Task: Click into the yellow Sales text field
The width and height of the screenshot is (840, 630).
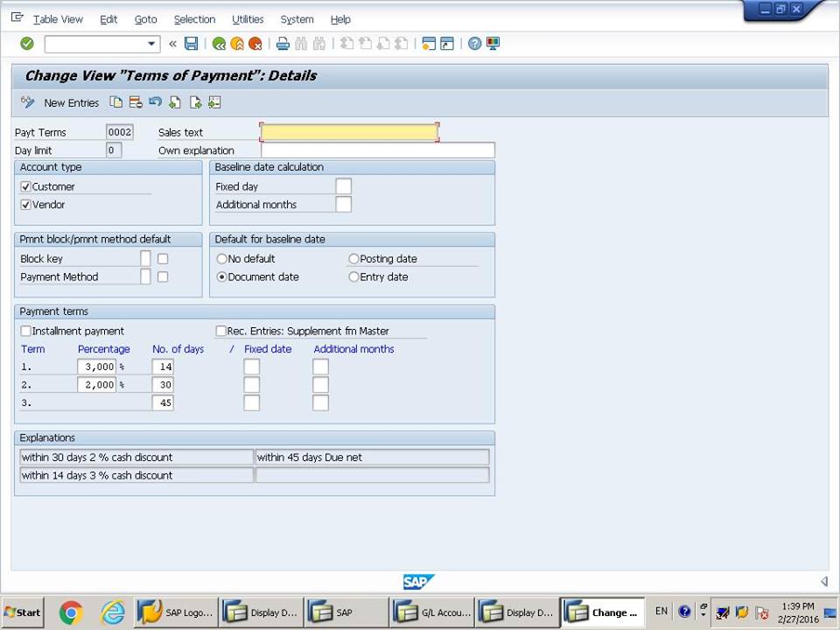Action: pyautogui.click(x=349, y=132)
